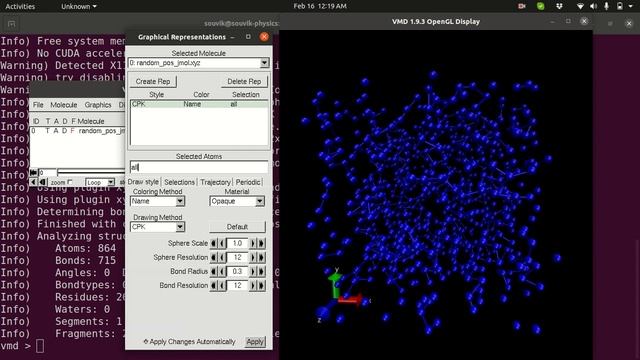The image size is (640, 360).
Task: Click Activities in the top bar
Action: point(20,7)
